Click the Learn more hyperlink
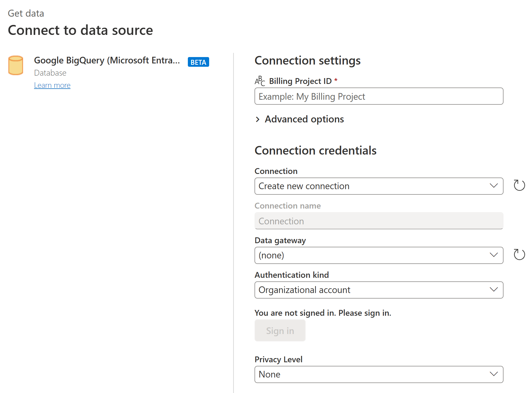This screenshot has width=532, height=393. click(53, 85)
